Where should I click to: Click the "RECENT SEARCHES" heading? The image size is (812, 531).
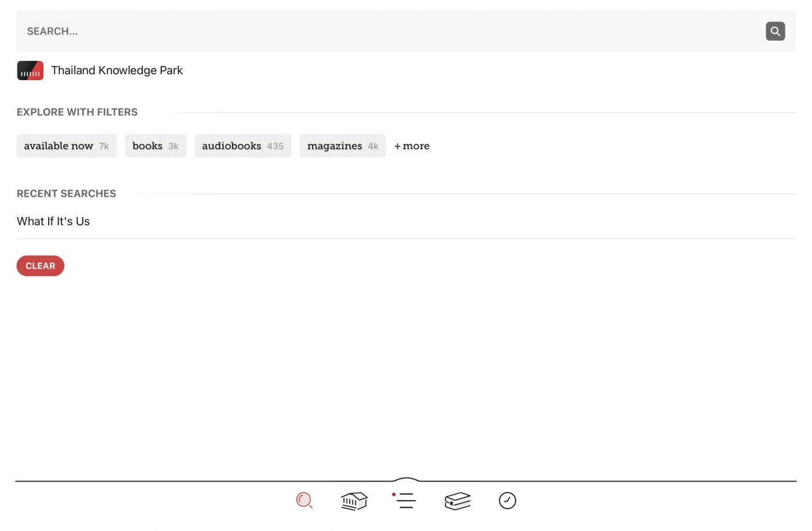coord(66,194)
